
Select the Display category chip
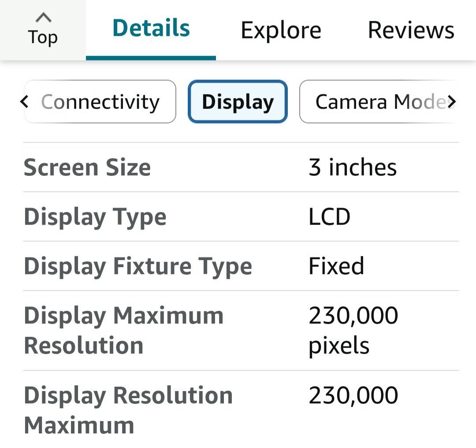(238, 101)
